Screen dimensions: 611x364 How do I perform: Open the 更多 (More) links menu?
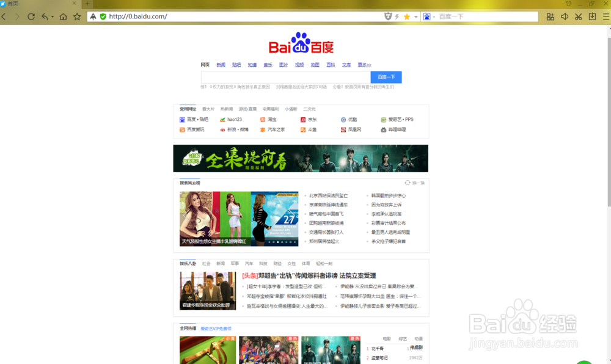pos(363,64)
